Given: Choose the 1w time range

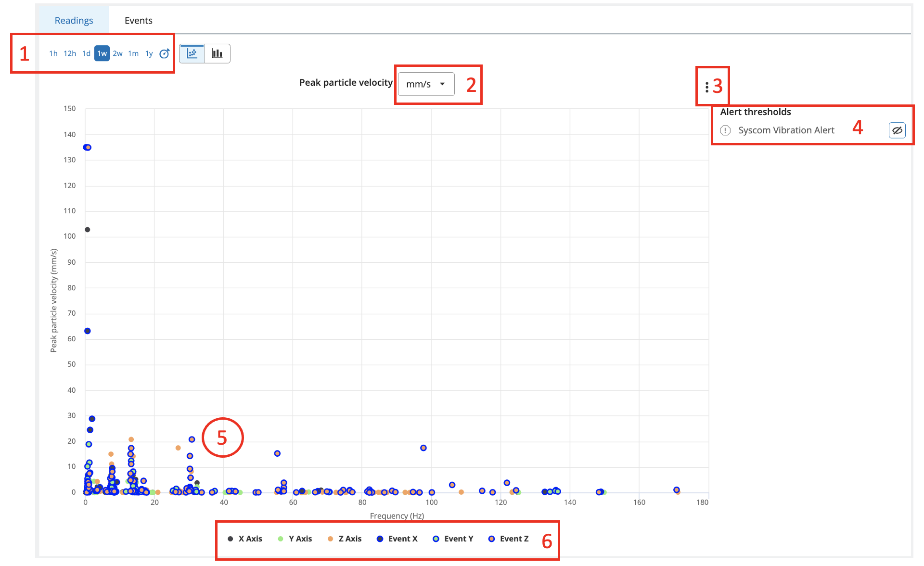Looking at the screenshot, I should tap(102, 53).
